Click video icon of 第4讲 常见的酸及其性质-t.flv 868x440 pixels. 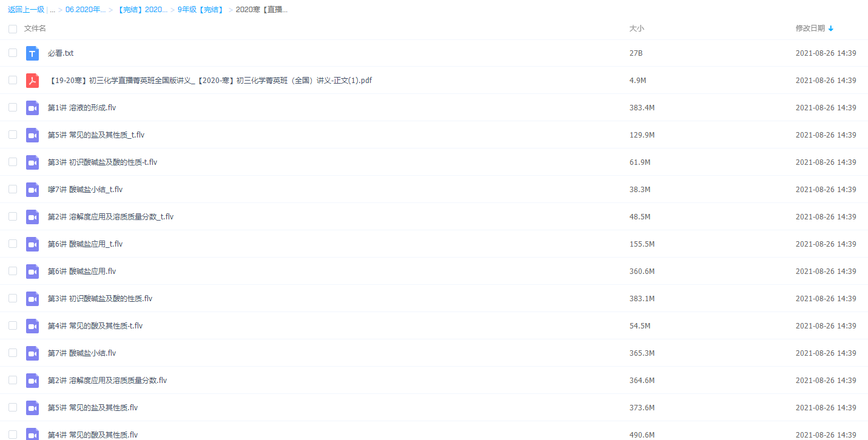pos(32,326)
